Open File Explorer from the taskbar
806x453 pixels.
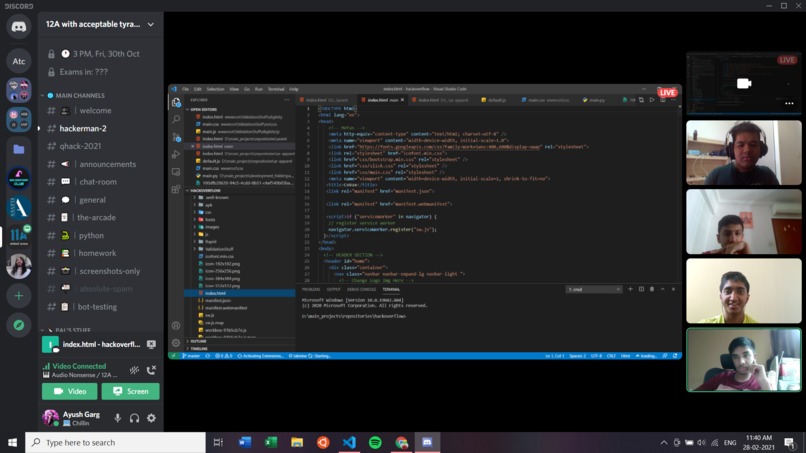coord(297,442)
